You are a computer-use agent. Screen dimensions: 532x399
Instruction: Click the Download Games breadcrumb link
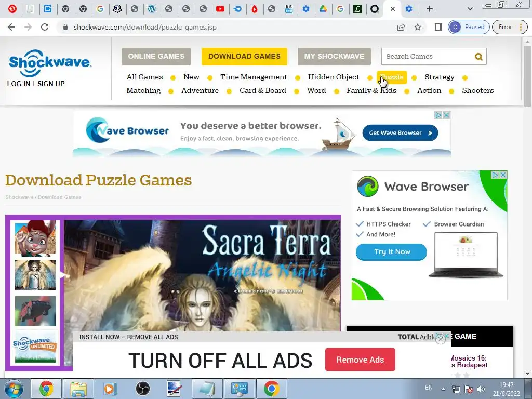point(59,197)
